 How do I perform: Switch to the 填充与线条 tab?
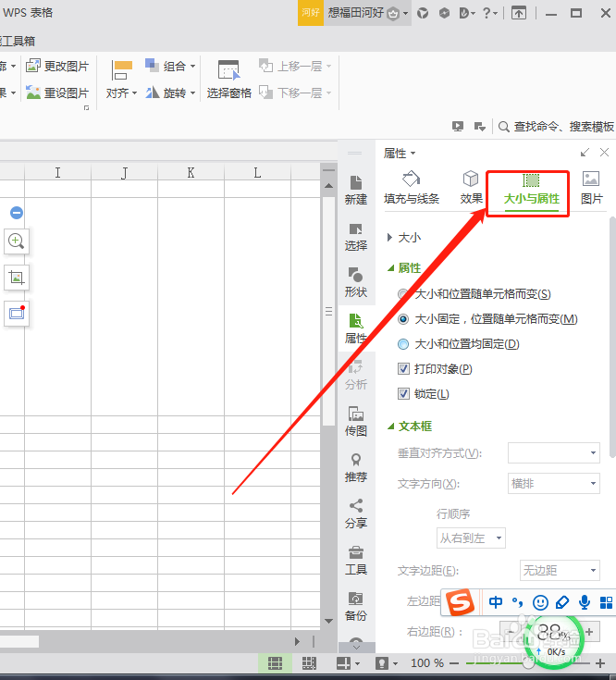point(412,188)
